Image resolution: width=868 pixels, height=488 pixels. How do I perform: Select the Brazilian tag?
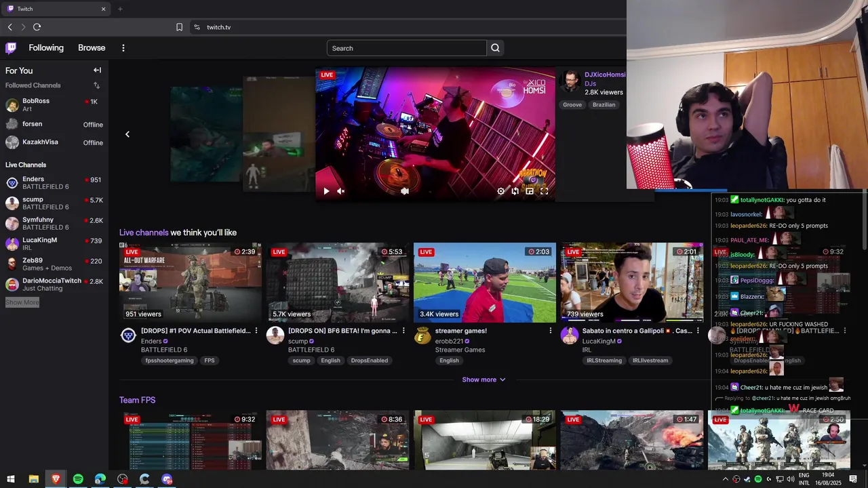coord(604,105)
